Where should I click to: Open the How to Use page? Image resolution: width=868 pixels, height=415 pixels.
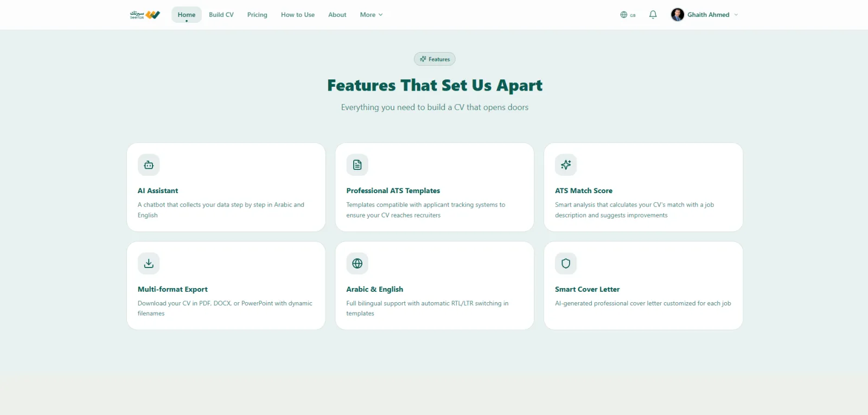(298, 15)
